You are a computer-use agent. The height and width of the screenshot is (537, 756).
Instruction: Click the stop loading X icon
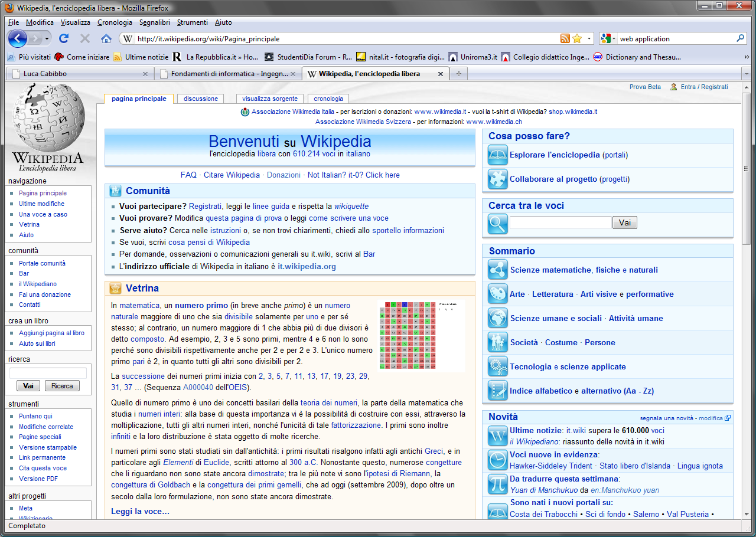[x=85, y=38]
